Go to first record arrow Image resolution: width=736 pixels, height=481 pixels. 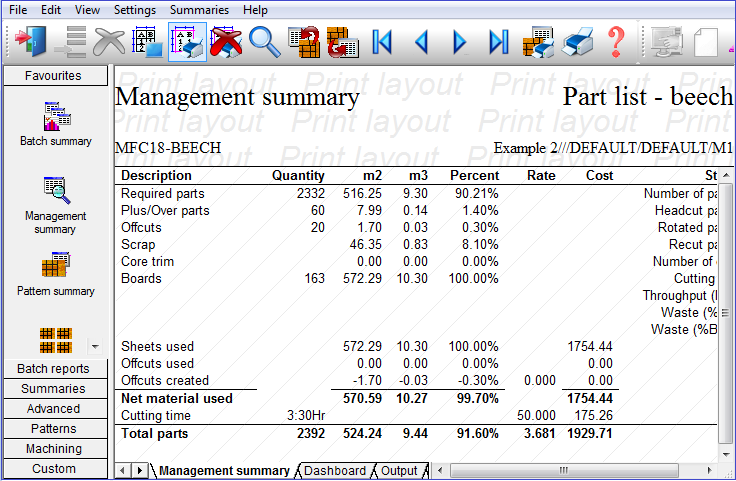pyautogui.click(x=382, y=42)
